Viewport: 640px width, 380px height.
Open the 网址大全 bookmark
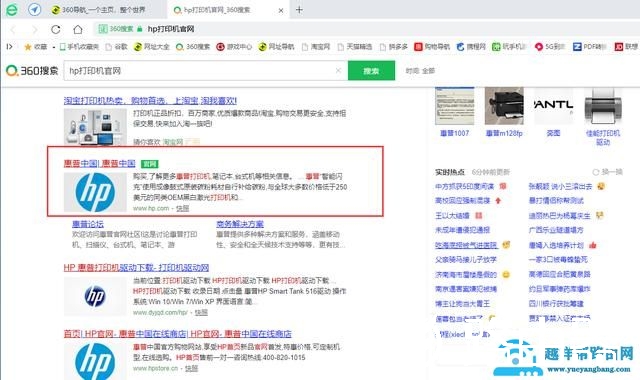(x=151, y=47)
